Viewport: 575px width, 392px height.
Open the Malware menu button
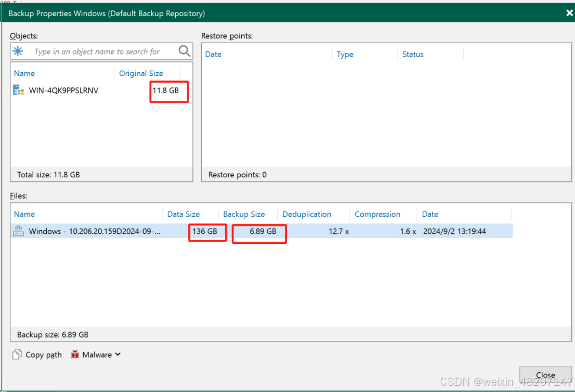coord(95,355)
